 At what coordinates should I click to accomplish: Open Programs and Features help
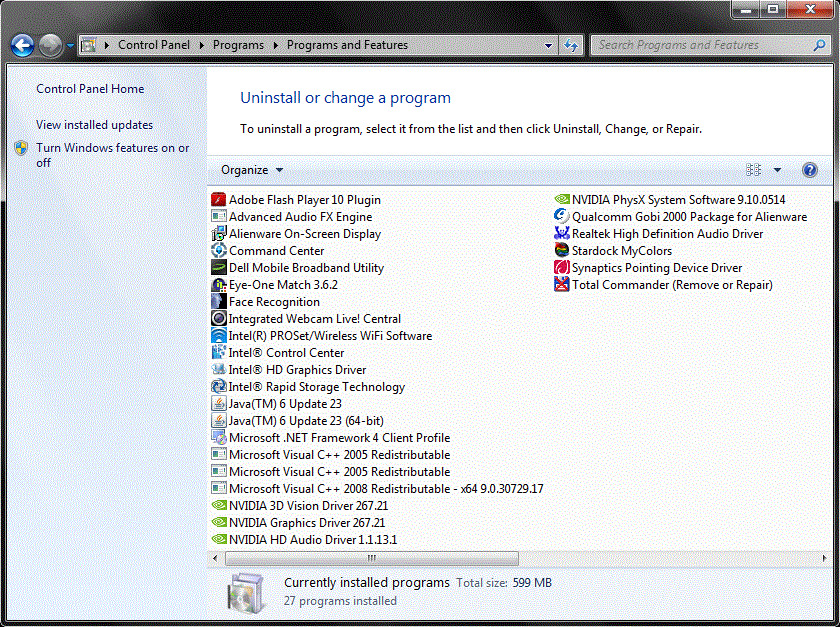[x=809, y=170]
